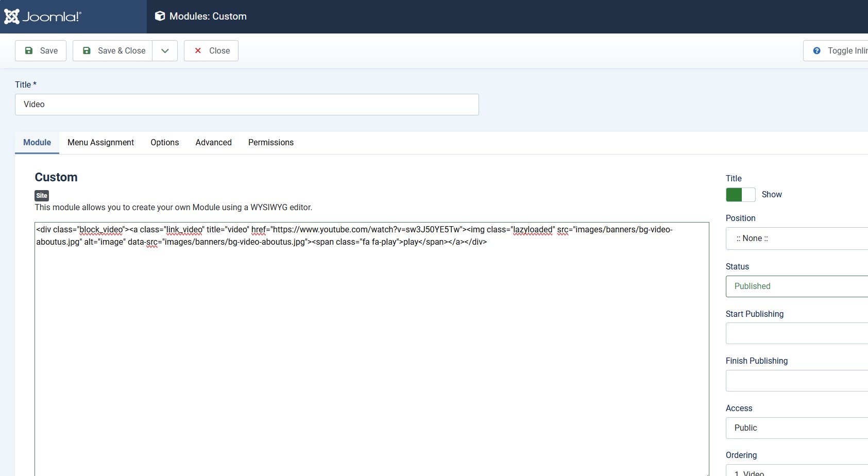868x476 pixels.
Task: Open the Ordering dropdown
Action: (x=796, y=471)
